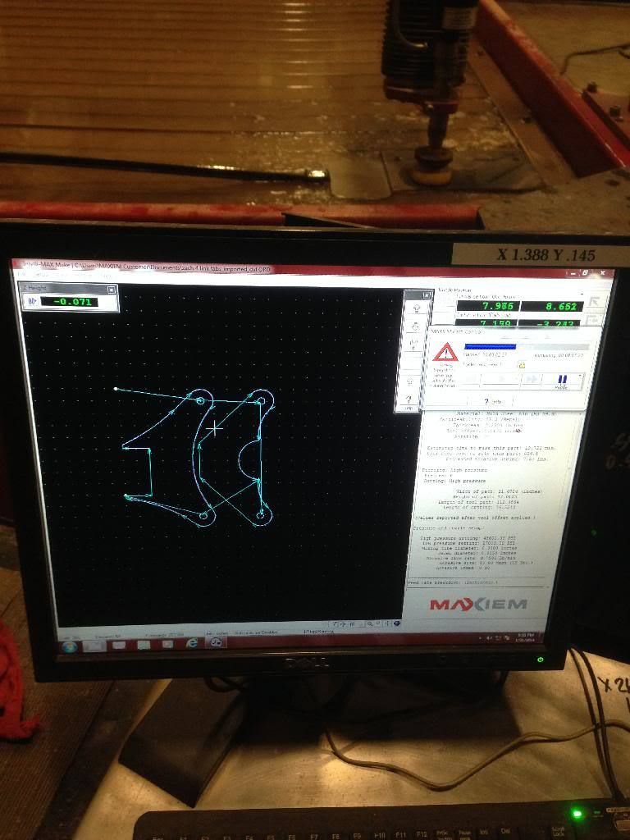Open Help from the side toolbar's question mark

(408, 400)
